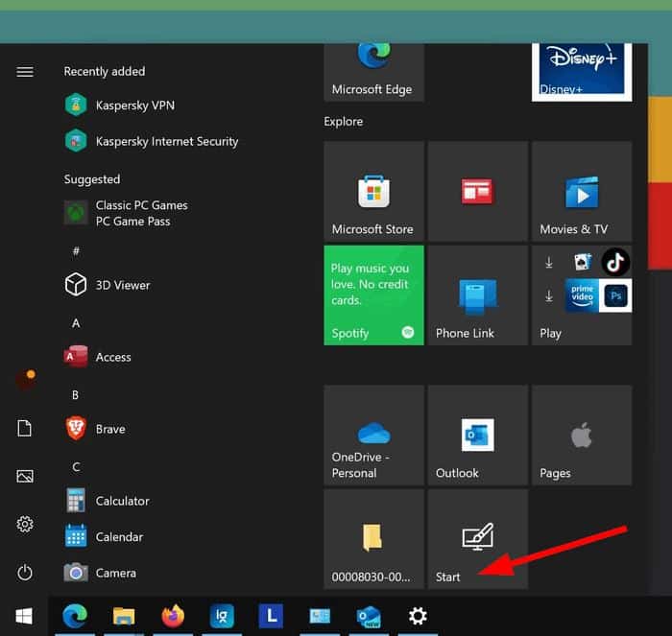Open the Pages tile with Apple logo

(x=582, y=436)
